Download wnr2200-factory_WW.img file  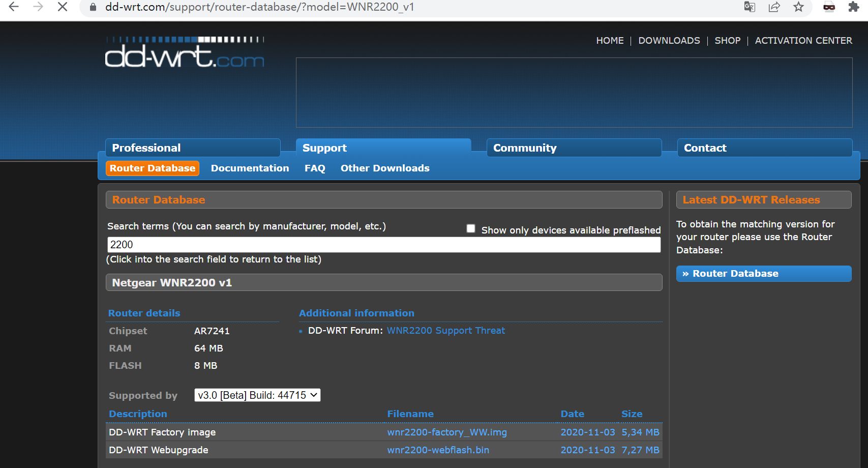[447, 432]
